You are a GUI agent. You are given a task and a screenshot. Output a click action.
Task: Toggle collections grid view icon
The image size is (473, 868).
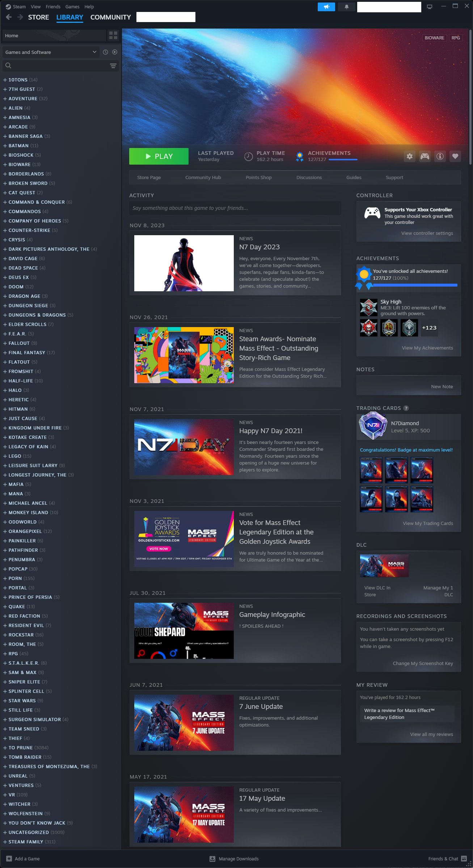[x=113, y=35]
